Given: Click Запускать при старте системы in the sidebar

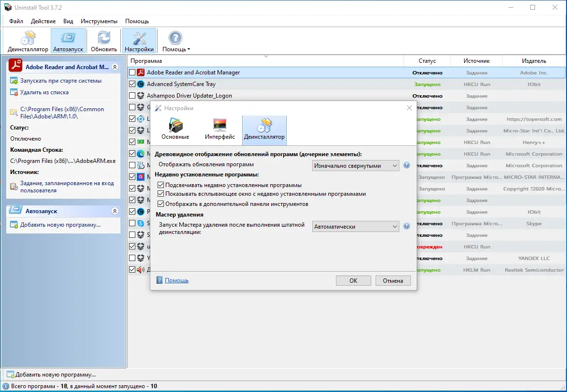Looking at the screenshot, I should (61, 81).
